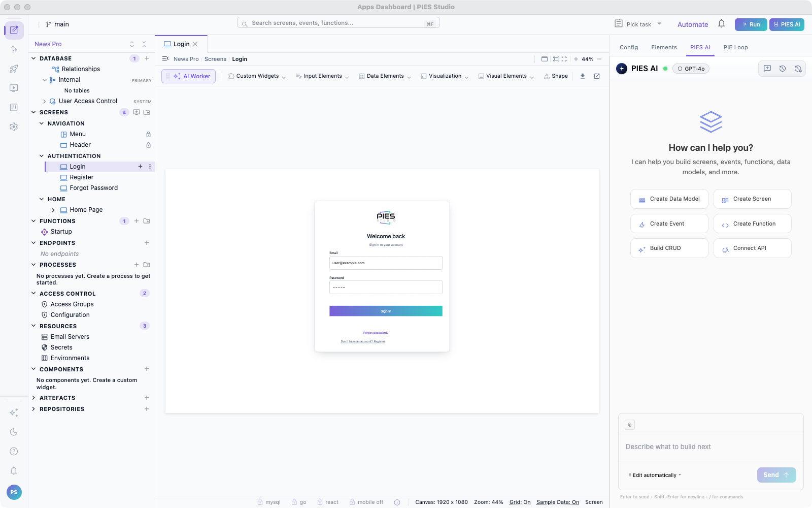The width and height of the screenshot is (812, 508).
Task: Expand the ARTEFACTS section
Action: 33,398
